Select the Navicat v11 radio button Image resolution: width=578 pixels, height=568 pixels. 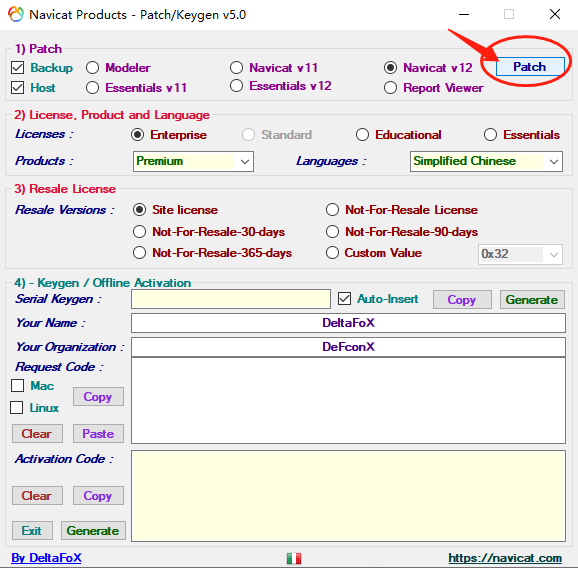tap(236, 68)
